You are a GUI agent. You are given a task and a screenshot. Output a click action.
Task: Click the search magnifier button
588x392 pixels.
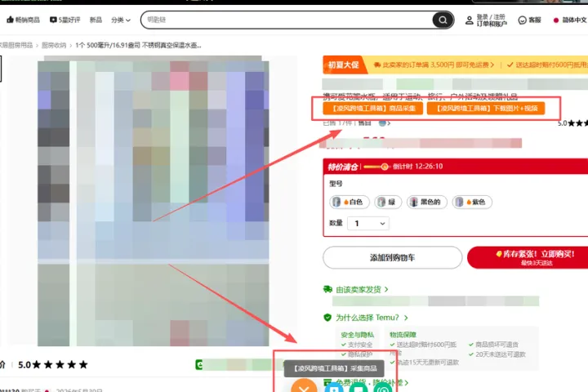(x=443, y=20)
